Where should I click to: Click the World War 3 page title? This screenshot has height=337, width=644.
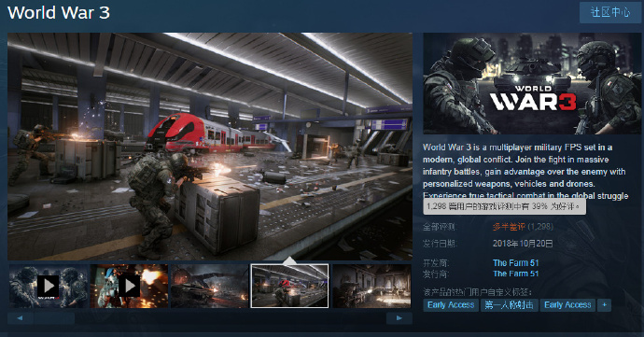[59, 12]
